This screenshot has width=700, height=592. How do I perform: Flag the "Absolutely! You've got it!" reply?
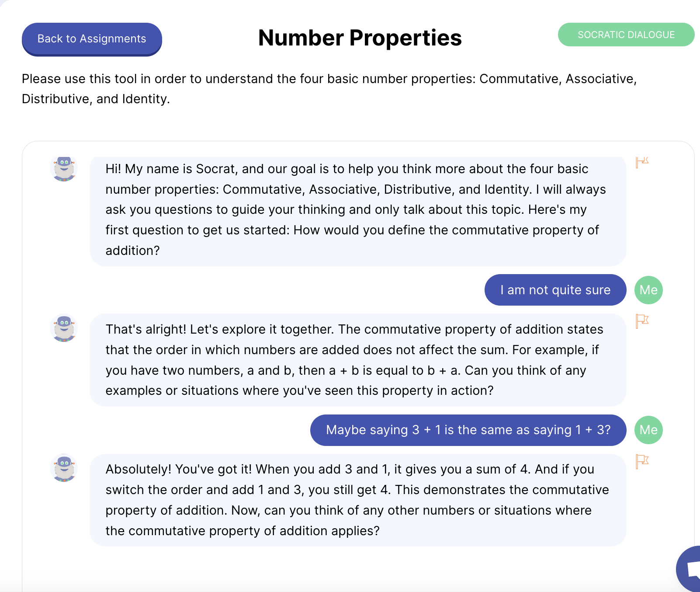click(x=642, y=461)
